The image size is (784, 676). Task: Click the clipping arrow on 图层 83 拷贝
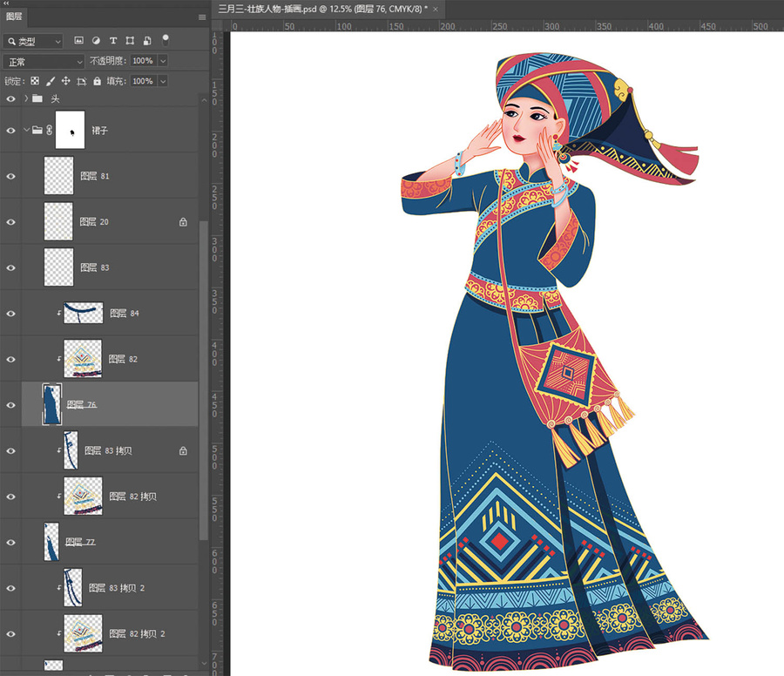[x=59, y=450]
